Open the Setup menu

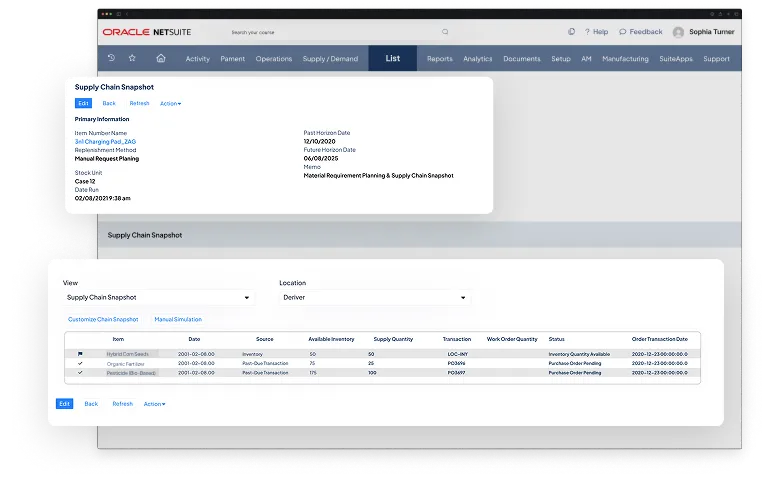(561, 59)
